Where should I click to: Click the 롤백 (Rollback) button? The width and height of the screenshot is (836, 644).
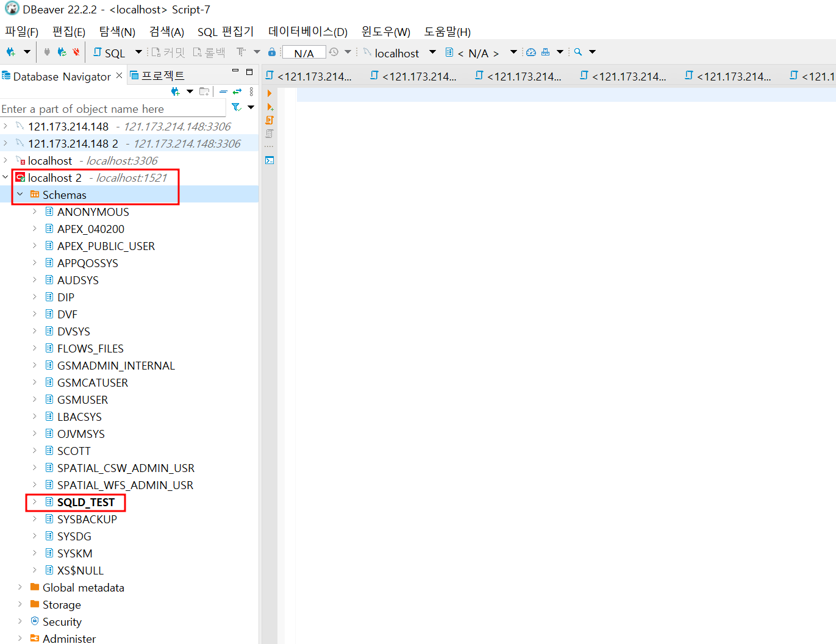pos(209,53)
